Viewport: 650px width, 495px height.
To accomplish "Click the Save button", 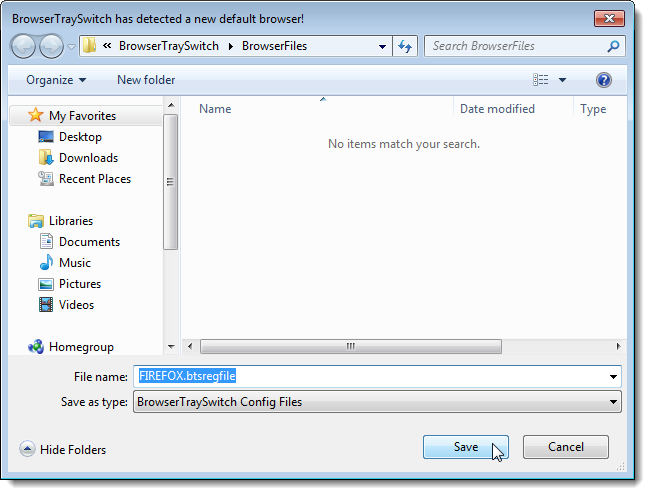I will [466, 447].
